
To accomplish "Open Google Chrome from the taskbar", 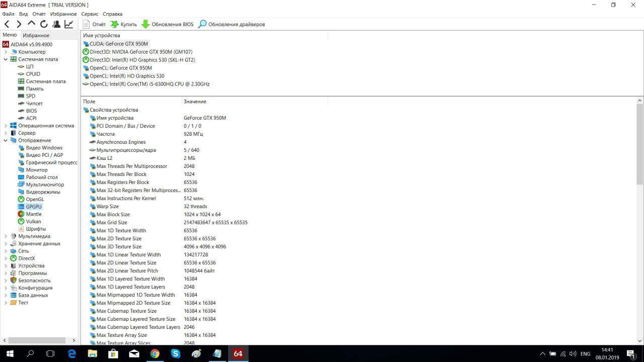I will [x=155, y=353].
